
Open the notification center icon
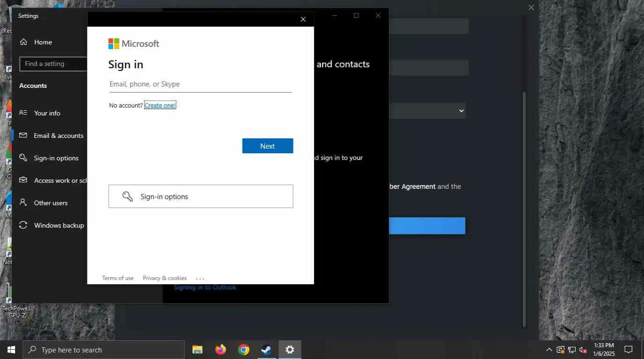[629, 350]
